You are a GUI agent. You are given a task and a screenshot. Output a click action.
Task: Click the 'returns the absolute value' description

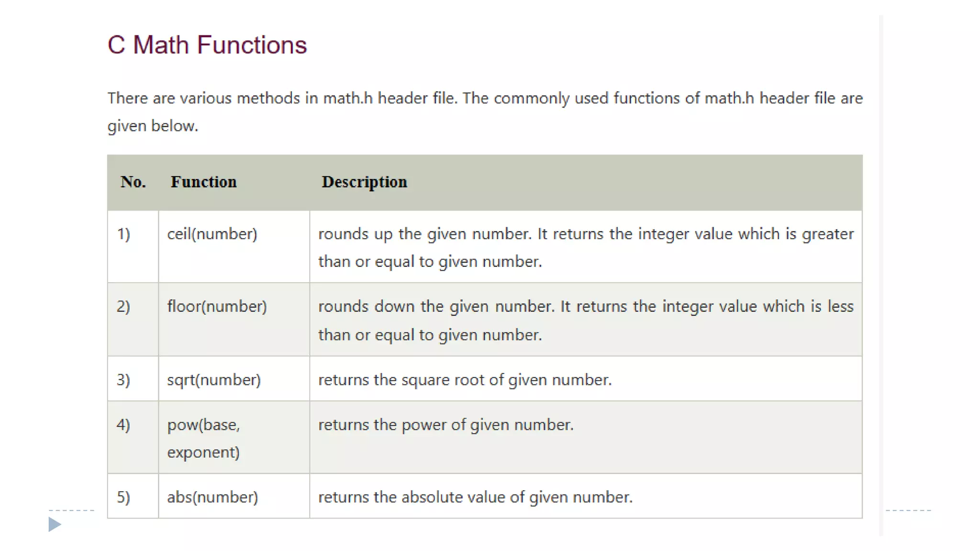coord(475,497)
